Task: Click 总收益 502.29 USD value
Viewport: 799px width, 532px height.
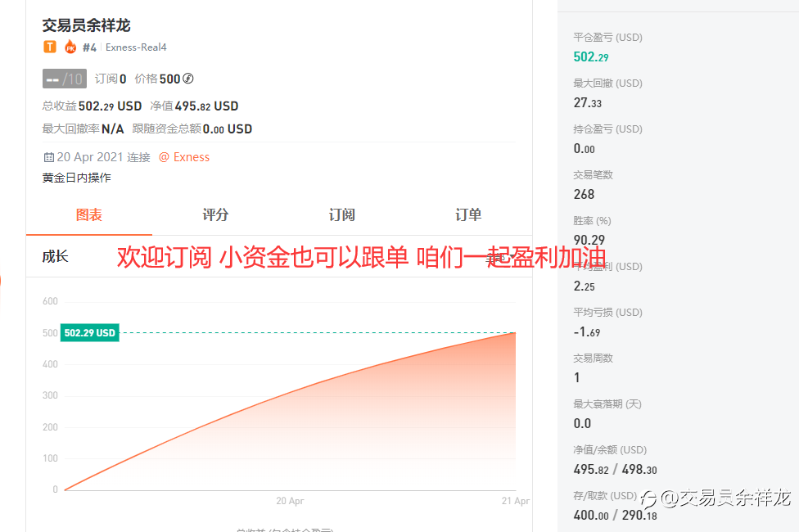Action: click(x=92, y=106)
